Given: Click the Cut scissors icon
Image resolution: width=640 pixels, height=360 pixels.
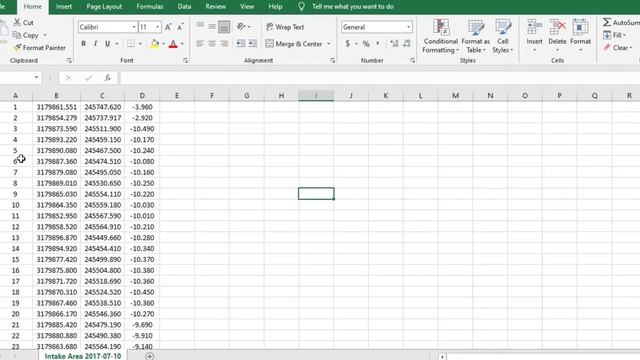Looking at the screenshot, I should coord(17,22).
